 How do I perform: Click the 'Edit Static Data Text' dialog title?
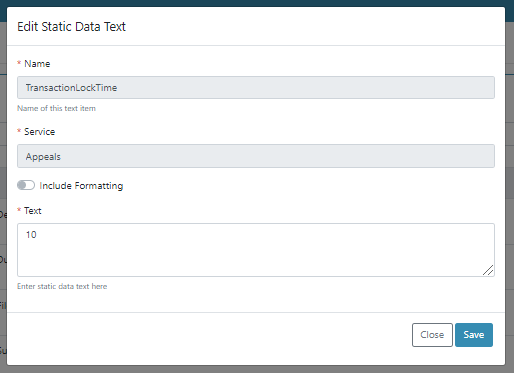tap(71, 27)
